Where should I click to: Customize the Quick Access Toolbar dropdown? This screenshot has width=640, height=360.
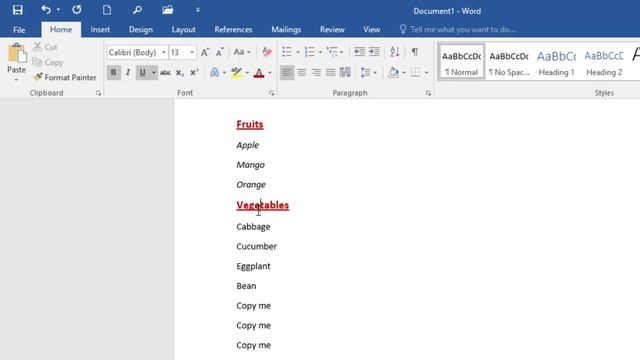coord(198,10)
